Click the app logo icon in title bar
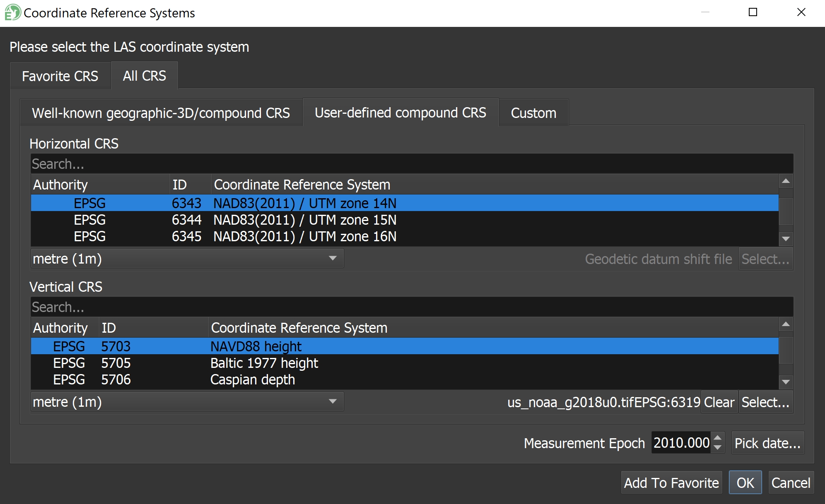 [12, 12]
